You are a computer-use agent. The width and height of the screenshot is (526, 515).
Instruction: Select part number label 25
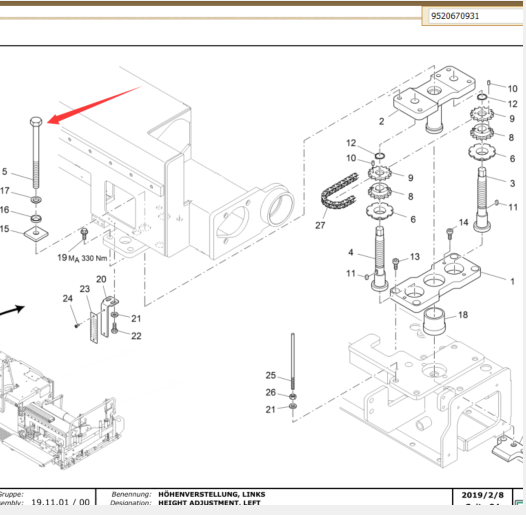[271, 375]
